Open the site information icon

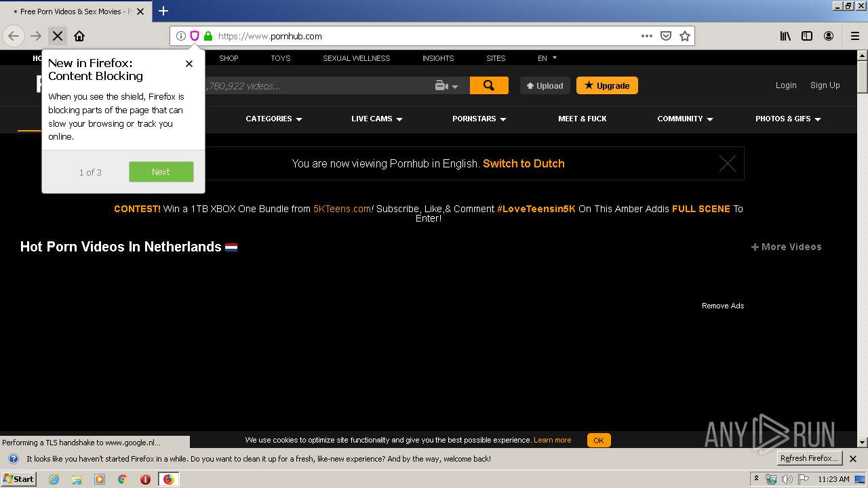point(181,36)
